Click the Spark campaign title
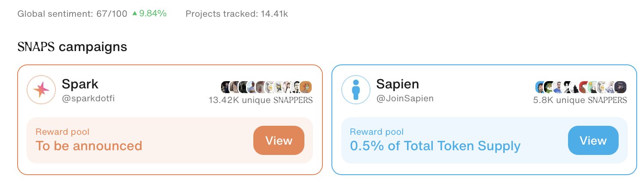Viewport: 644px width, 188px height. click(x=80, y=83)
